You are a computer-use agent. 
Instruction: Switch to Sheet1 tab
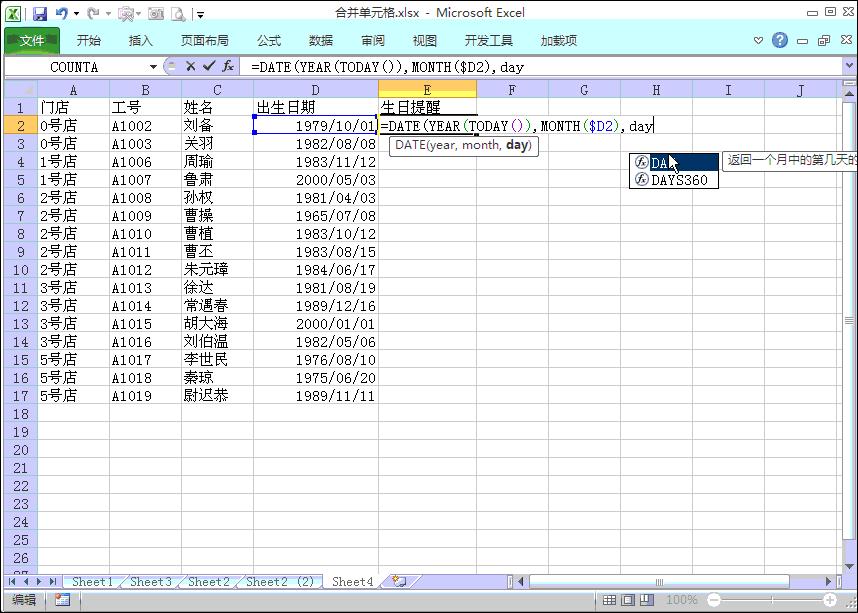(x=92, y=582)
